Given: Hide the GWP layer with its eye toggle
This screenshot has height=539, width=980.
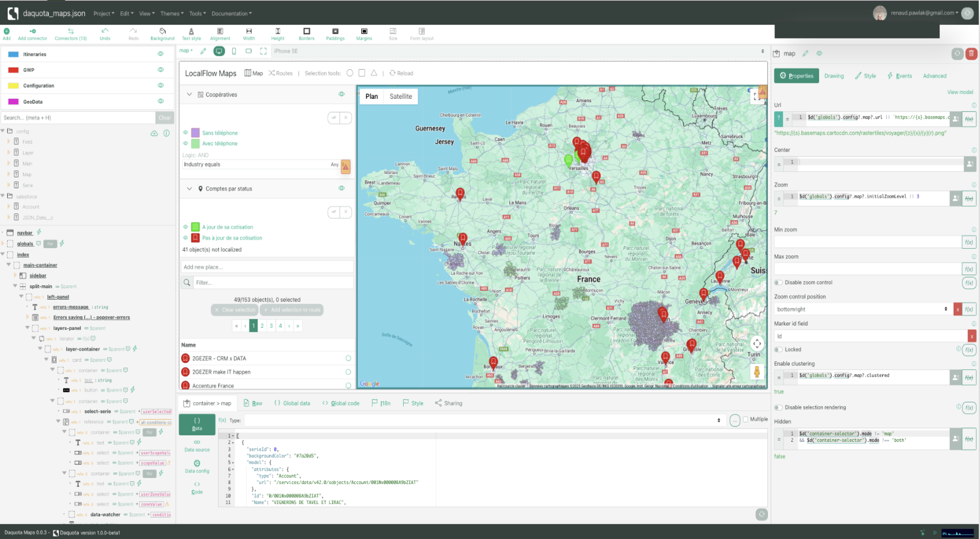Looking at the screenshot, I should pos(160,70).
